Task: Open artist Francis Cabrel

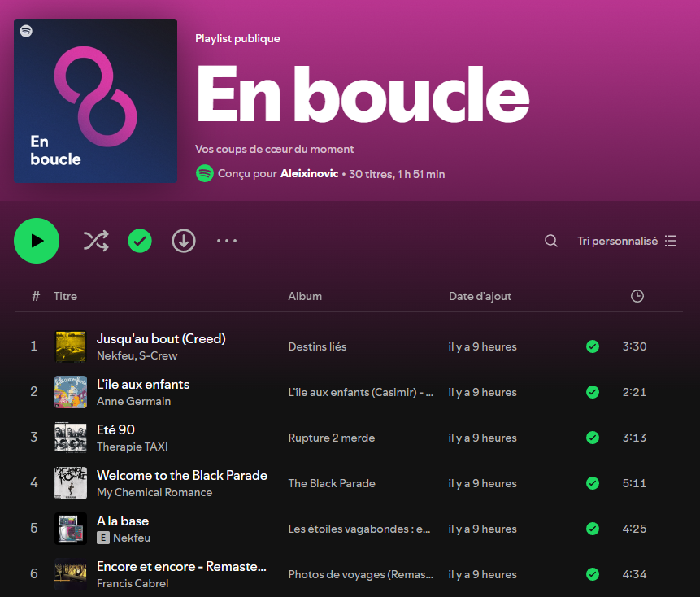Action: (x=133, y=584)
